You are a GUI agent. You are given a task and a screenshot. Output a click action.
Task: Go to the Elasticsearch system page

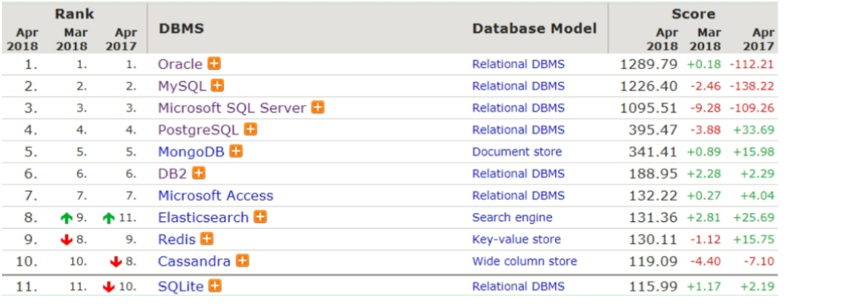click(x=203, y=218)
